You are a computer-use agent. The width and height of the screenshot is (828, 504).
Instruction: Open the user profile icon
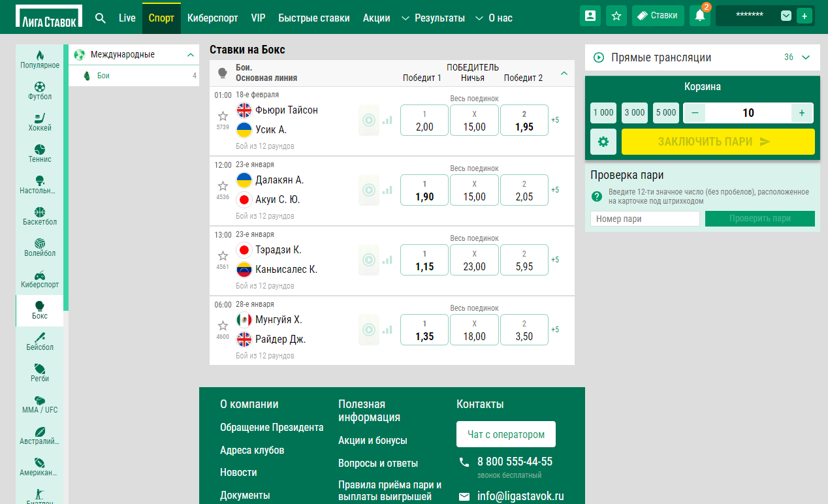point(590,16)
